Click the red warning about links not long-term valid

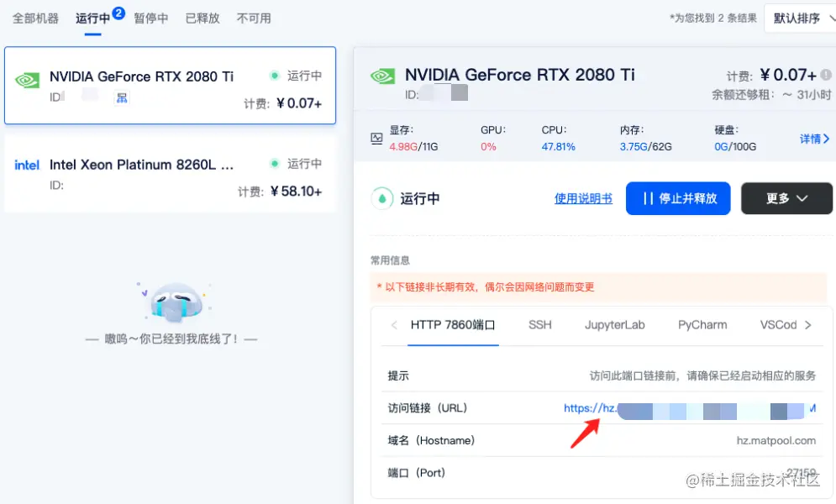(x=486, y=287)
